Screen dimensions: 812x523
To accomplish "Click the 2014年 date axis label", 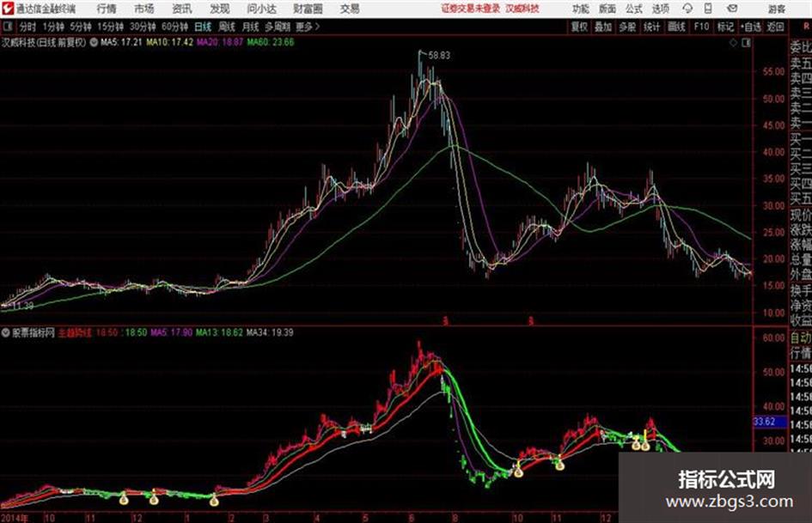I will 15,518.
